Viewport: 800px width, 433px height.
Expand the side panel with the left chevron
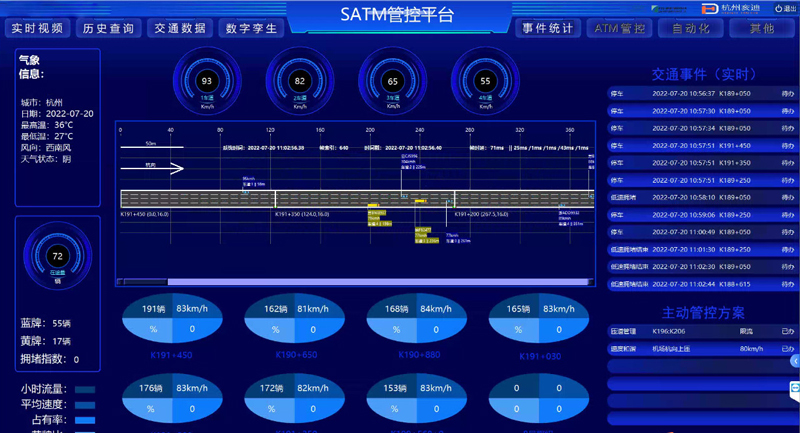[x=795, y=360]
